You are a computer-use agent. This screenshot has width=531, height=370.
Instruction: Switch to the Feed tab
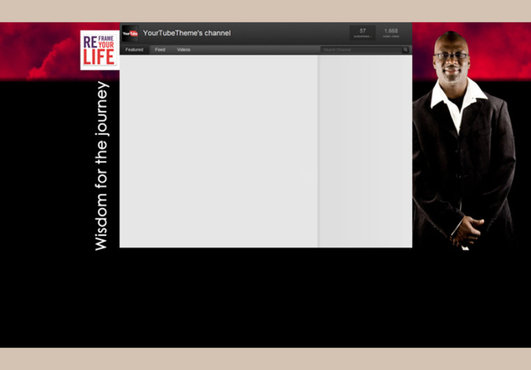point(160,50)
